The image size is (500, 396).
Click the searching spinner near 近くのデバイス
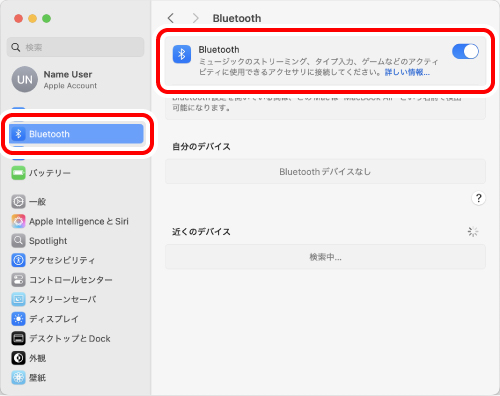473,232
